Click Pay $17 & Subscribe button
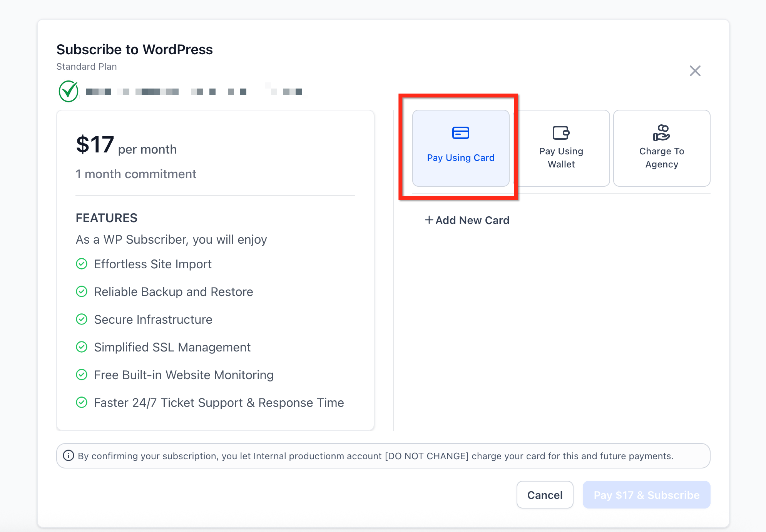This screenshot has height=532, width=766. tap(646, 495)
